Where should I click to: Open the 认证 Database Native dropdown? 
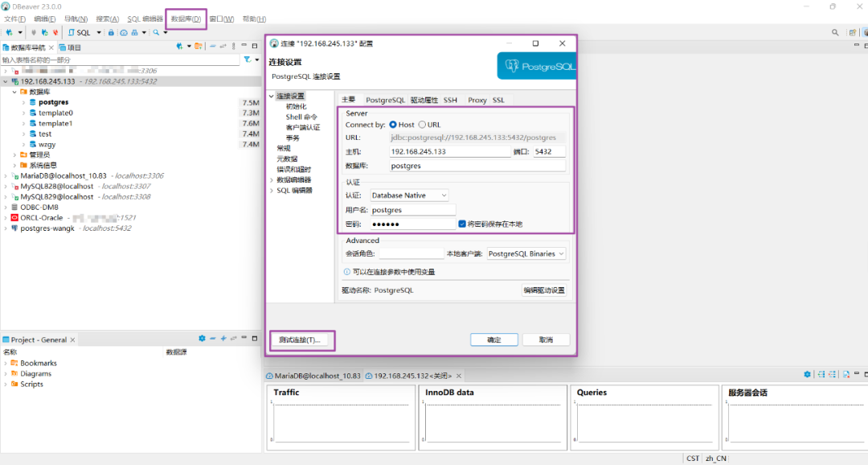[x=409, y=195]
